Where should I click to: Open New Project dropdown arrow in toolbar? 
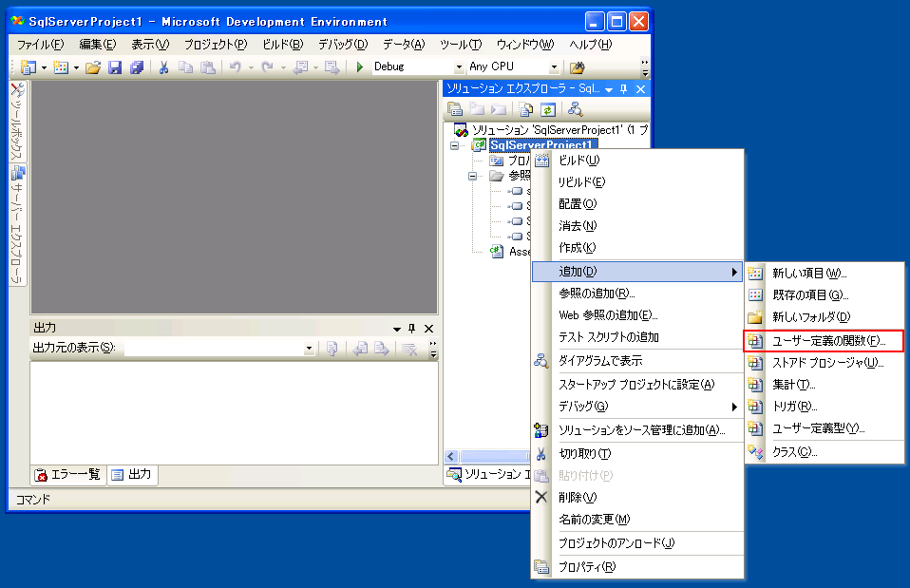44,67
